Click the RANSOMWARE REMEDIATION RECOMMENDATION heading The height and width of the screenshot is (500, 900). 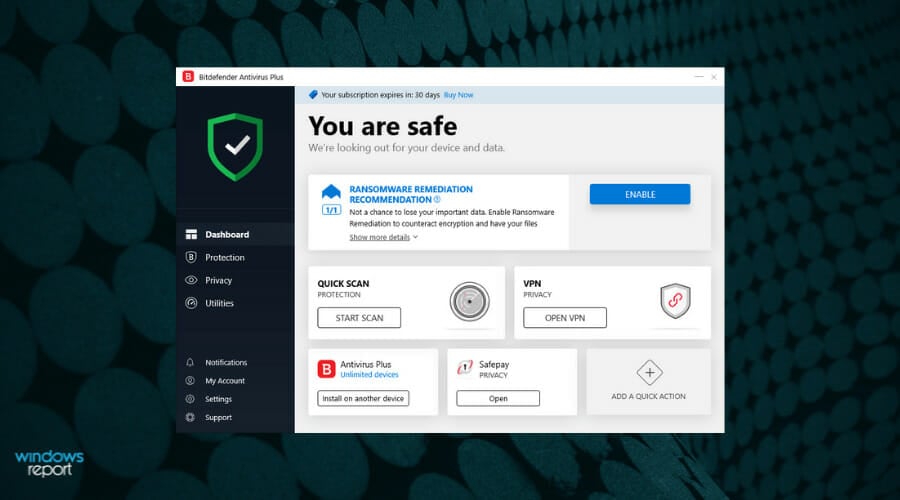click(411, 194)
